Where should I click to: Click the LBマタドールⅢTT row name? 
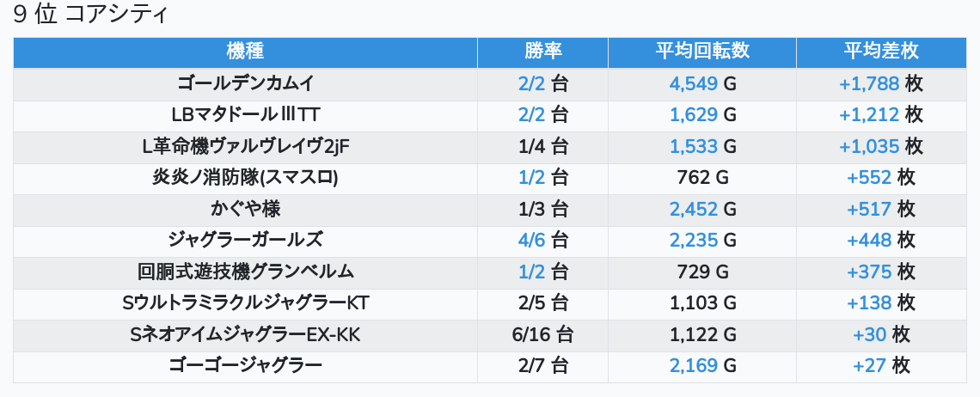click(245, 115)
